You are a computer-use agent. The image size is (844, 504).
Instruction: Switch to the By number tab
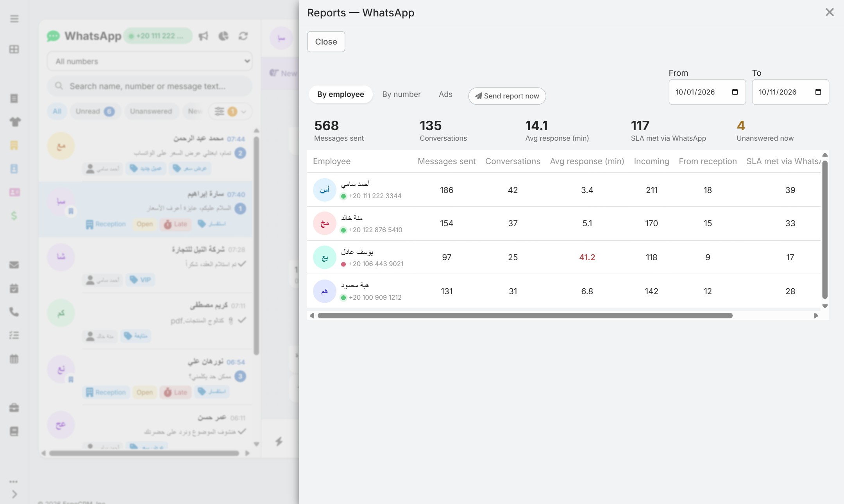tap(401, 94)
